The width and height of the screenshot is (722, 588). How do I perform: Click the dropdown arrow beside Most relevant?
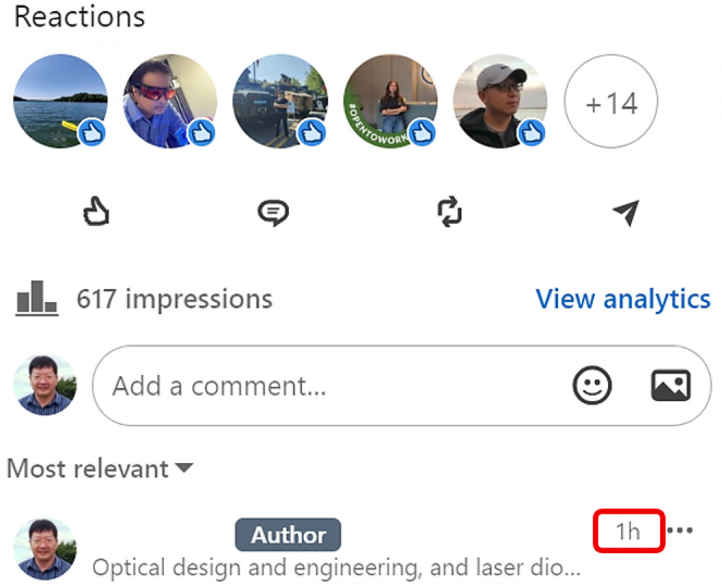pos(185,468)
